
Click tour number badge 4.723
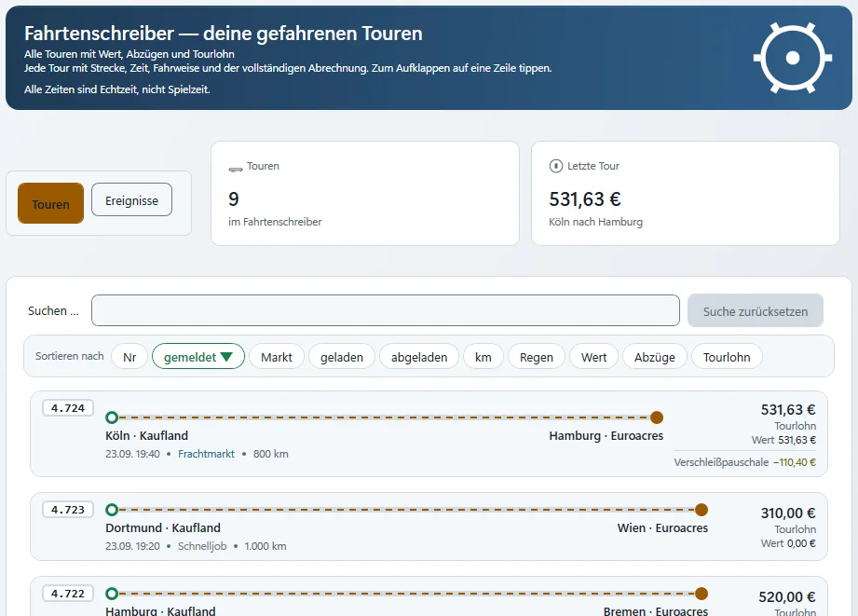[68, 509]
